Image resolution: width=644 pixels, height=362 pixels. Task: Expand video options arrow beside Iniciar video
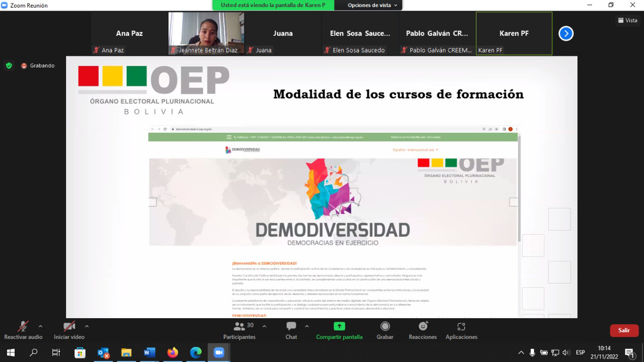(87, 326)
